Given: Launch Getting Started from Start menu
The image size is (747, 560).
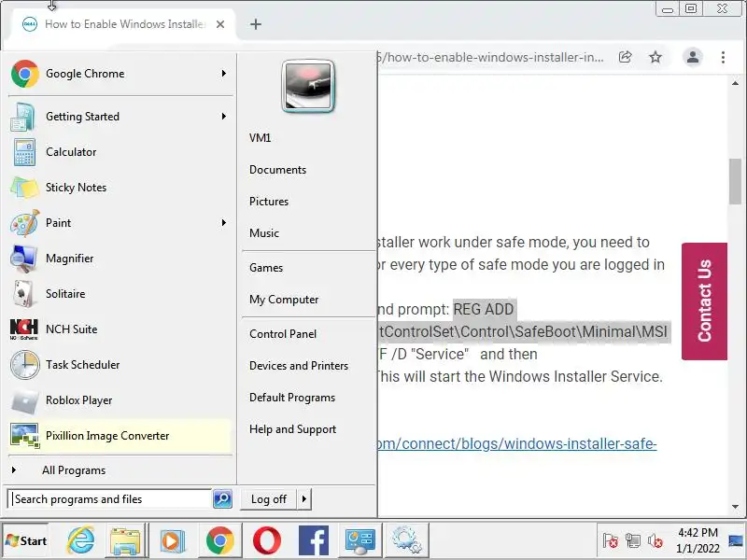Looking at the screenshot, I should tap(120, 117).
